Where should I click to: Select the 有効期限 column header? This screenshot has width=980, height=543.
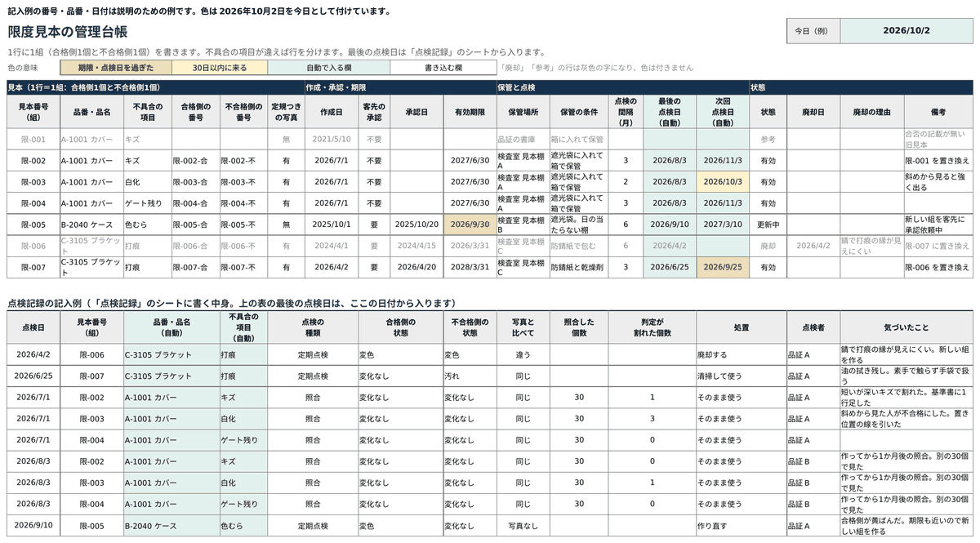(470, 112)
